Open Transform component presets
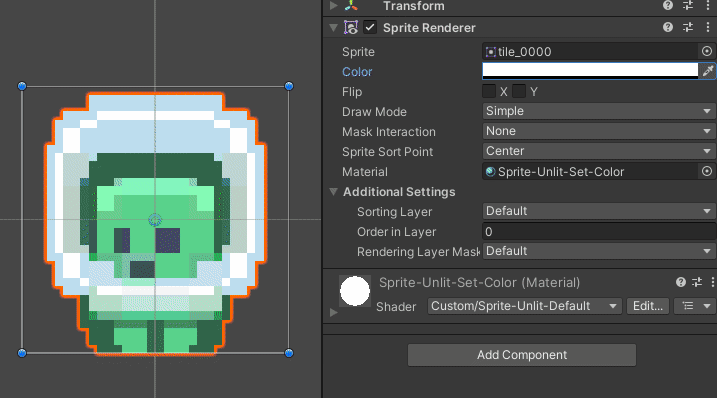Viewport: 717px width, 398px height. point(688,5)
